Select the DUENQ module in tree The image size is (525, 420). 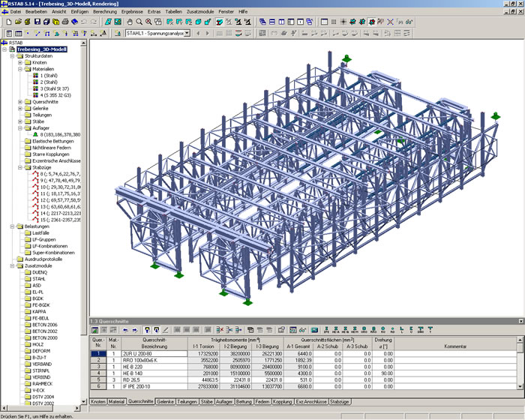(40, 273)
